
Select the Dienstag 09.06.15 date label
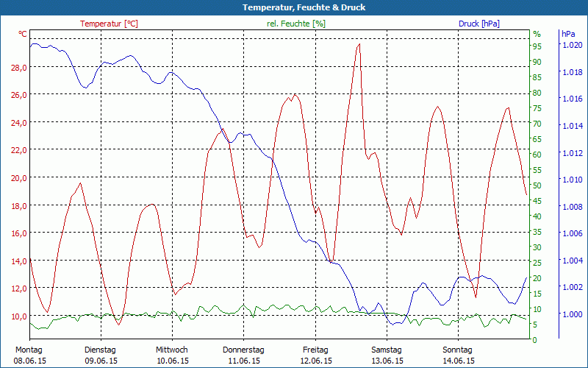point(101,355)
